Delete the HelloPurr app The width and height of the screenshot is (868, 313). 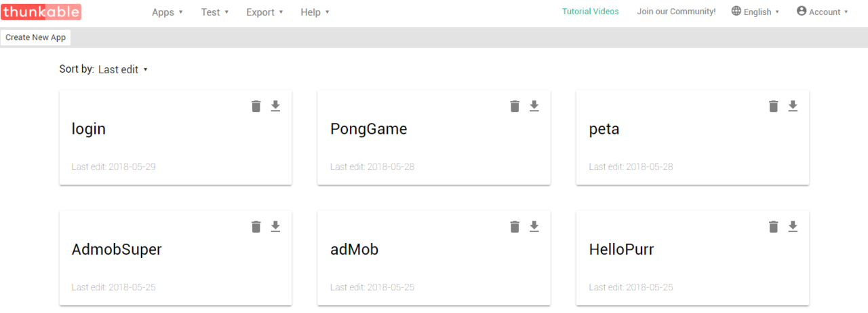pos(773,227)
